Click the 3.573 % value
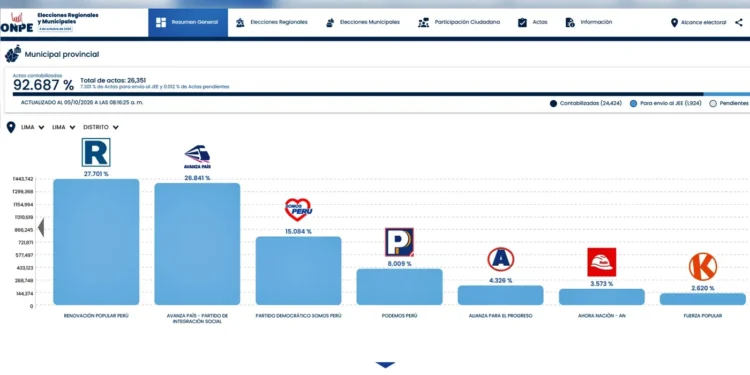Viewport: 750px width, 375px height. tap(602, 284)
